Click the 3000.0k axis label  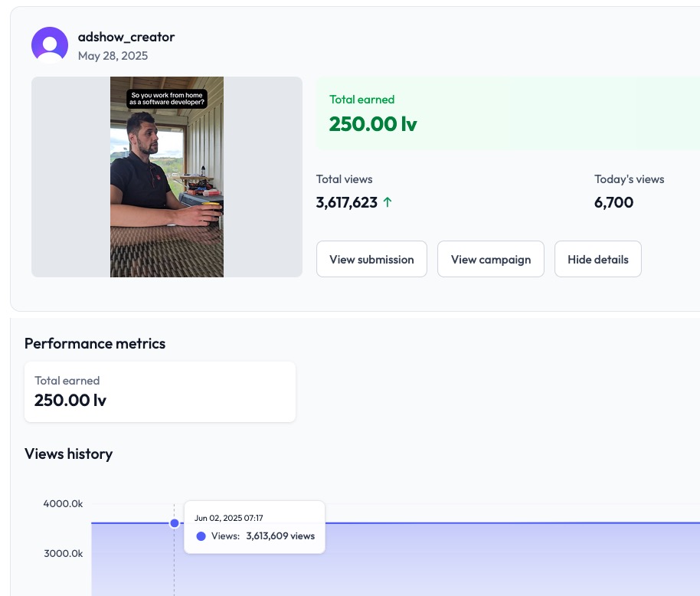coord(64,554)
